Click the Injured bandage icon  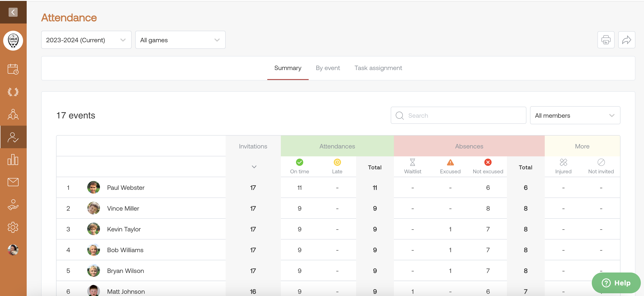[x=563, y=162]
